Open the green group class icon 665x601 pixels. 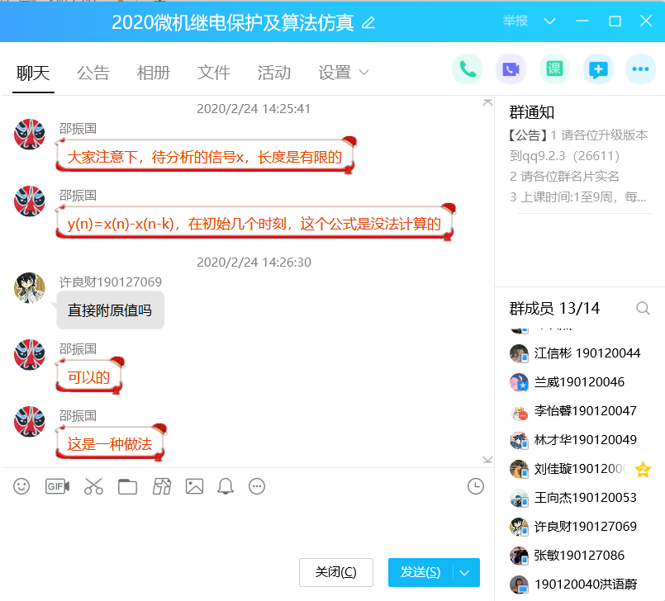tap(554, 70)
